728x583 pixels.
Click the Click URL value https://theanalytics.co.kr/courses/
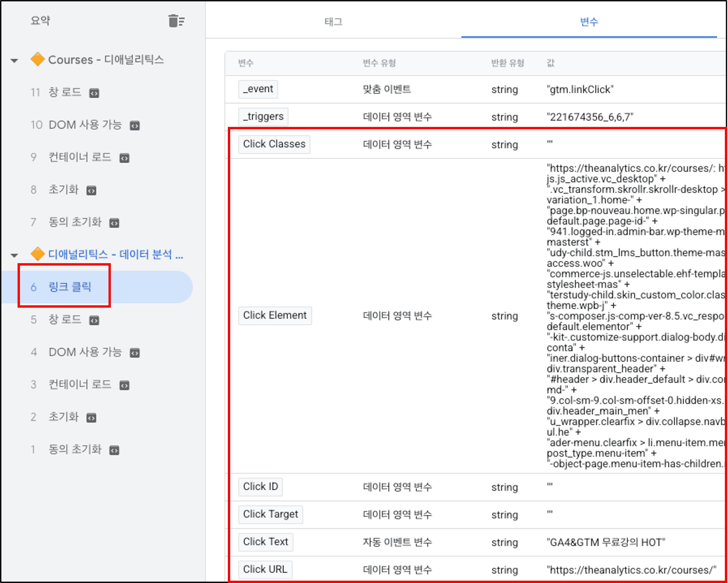(x=631, y=570)
